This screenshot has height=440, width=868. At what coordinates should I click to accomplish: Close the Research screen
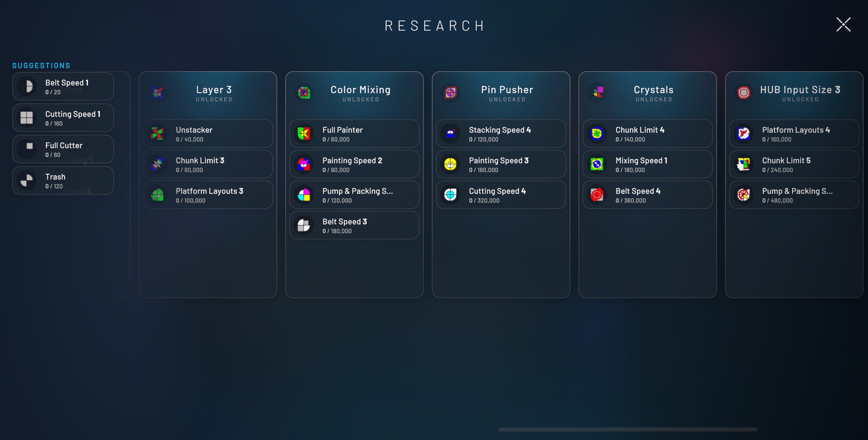[843, 25]
